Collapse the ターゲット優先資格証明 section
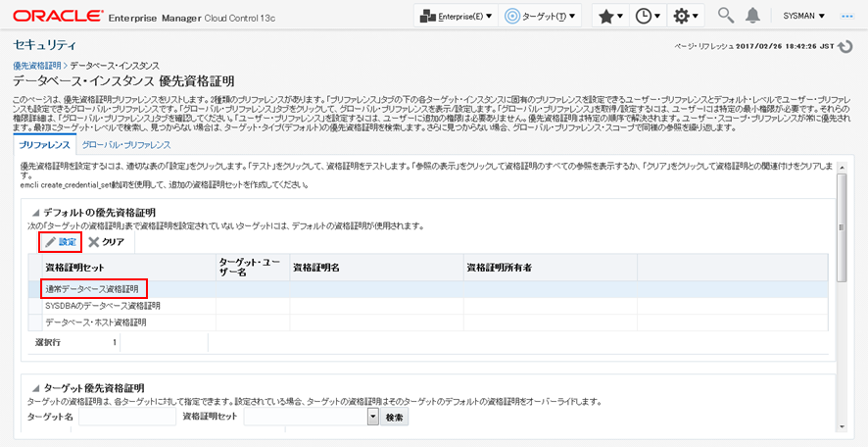The height and width of the screenshot is (447, 868). click(36, 387)
